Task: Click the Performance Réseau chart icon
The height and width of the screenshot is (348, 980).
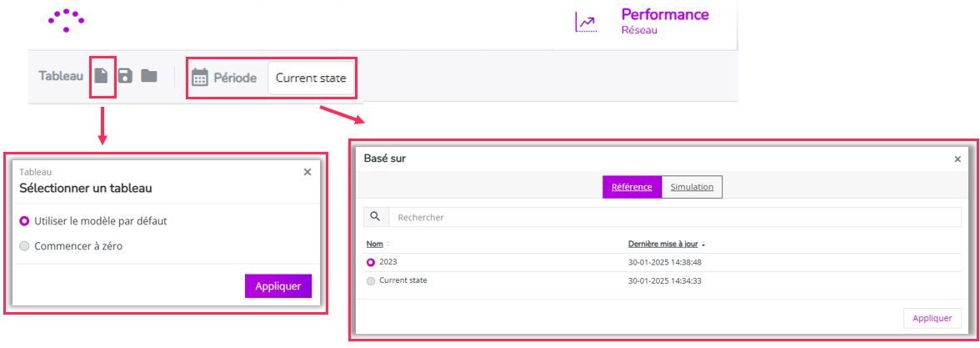Action: coord(586,23)
